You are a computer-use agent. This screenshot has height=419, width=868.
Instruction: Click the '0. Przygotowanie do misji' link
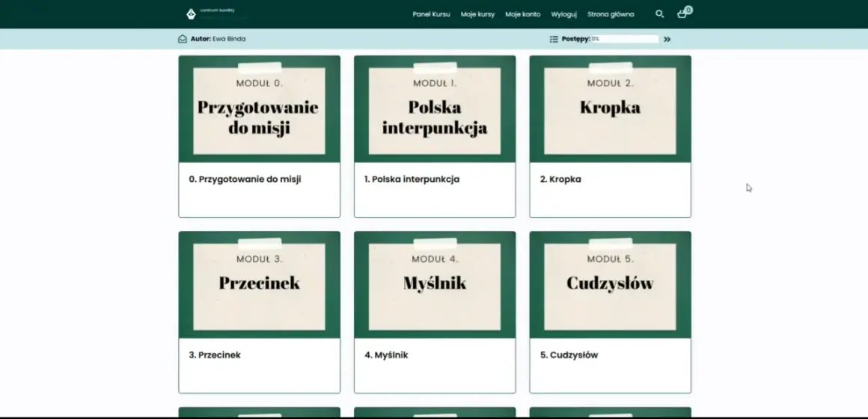(x=245, y=180)
